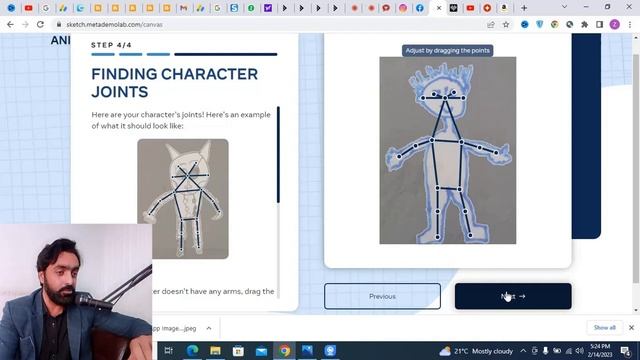The image size is (640, 360).
Task: Switch to the blue S icon tab
Action: point(234,8)
